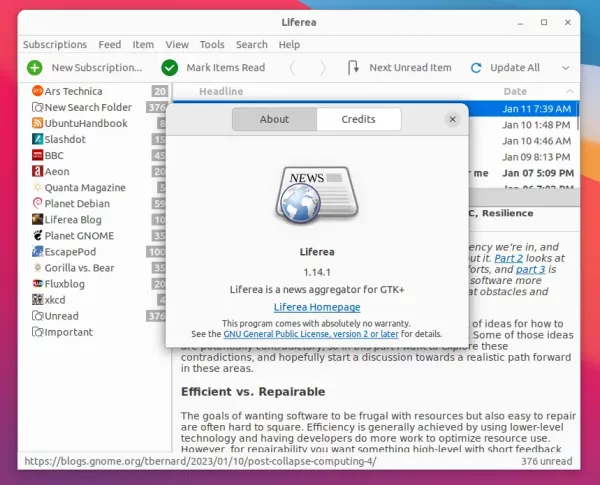Click the Slashdot feed icon
Image resolution: width=600 pixels, height=485 pixels.
[x=37, y=139]
